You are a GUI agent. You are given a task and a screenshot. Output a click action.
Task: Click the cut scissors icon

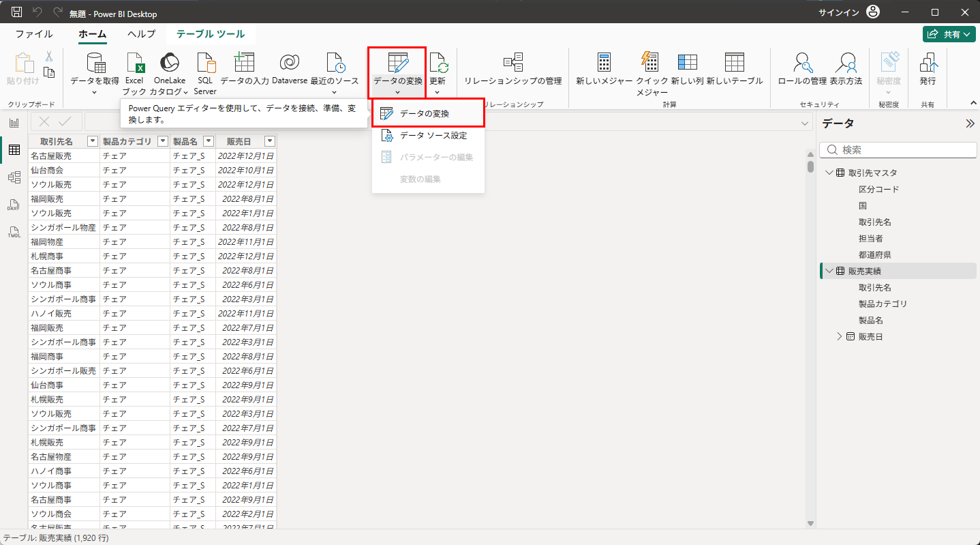click(x=49, y=57)
